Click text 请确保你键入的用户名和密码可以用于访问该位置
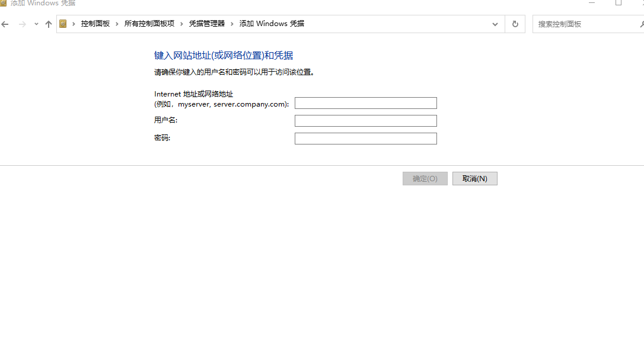Viewport: 644px width, 347px height. point(234,72)
